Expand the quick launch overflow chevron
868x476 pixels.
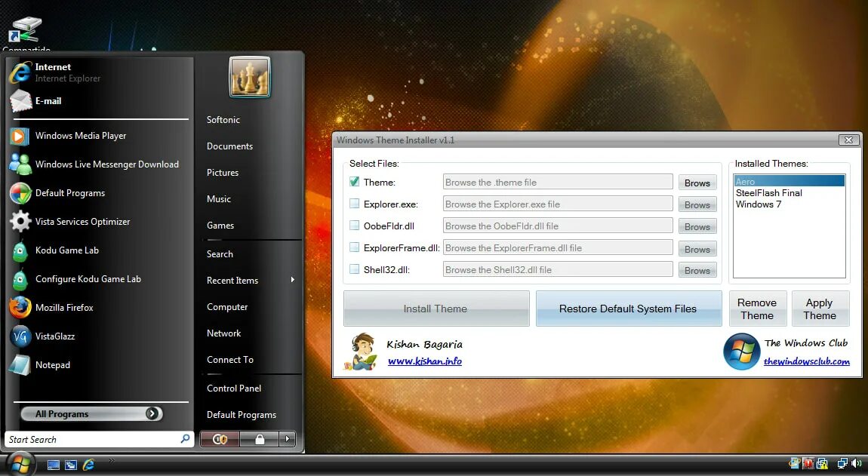point(111,460)
